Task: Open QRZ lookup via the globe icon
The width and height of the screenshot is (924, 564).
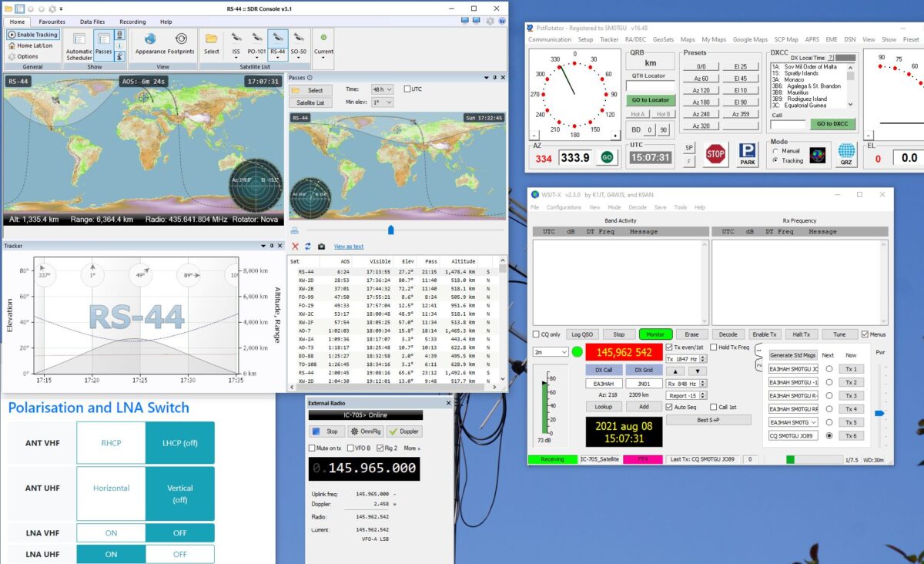Action: (846, 153)
